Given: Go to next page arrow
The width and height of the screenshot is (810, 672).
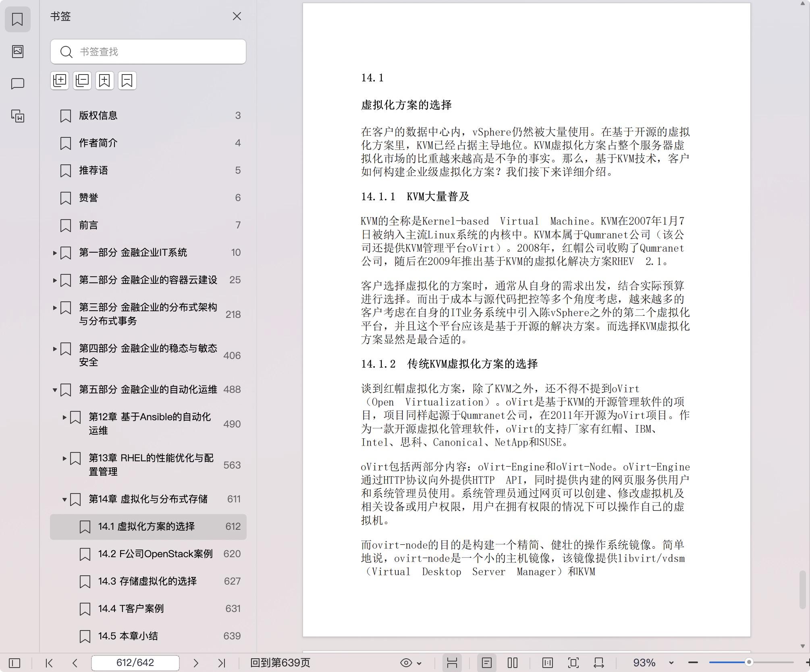Looking at the screenshot, I should (x=196, y=663).
